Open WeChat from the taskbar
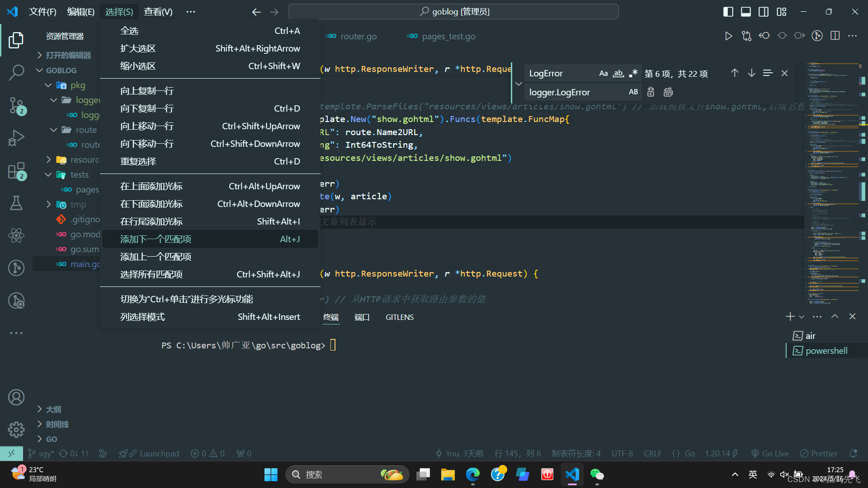 (597, 474)
